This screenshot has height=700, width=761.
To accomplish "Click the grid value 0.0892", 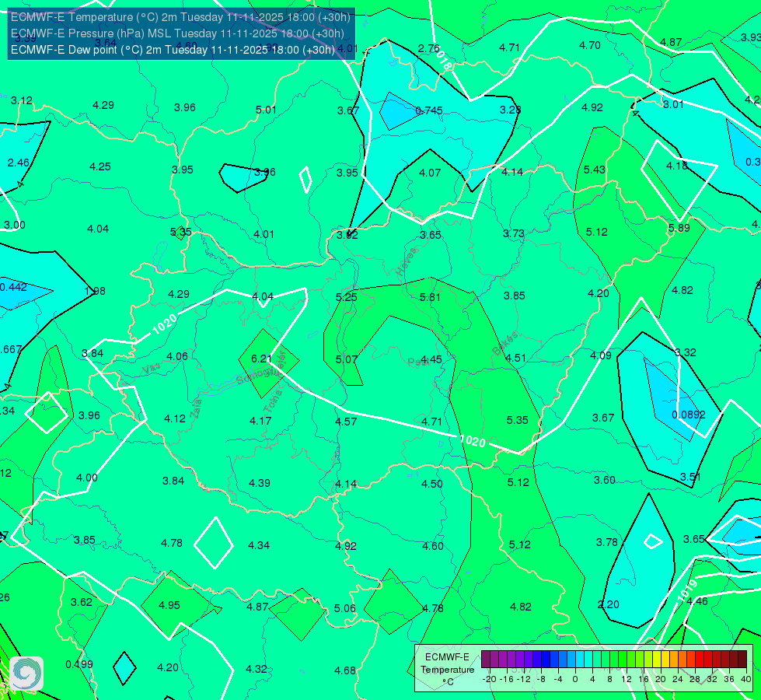I will [689, 415].
